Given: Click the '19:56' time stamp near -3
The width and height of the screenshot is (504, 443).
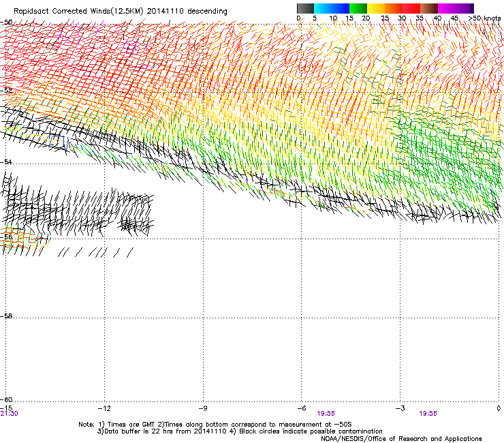Looking at the screenshot, I should click(428, 414).
